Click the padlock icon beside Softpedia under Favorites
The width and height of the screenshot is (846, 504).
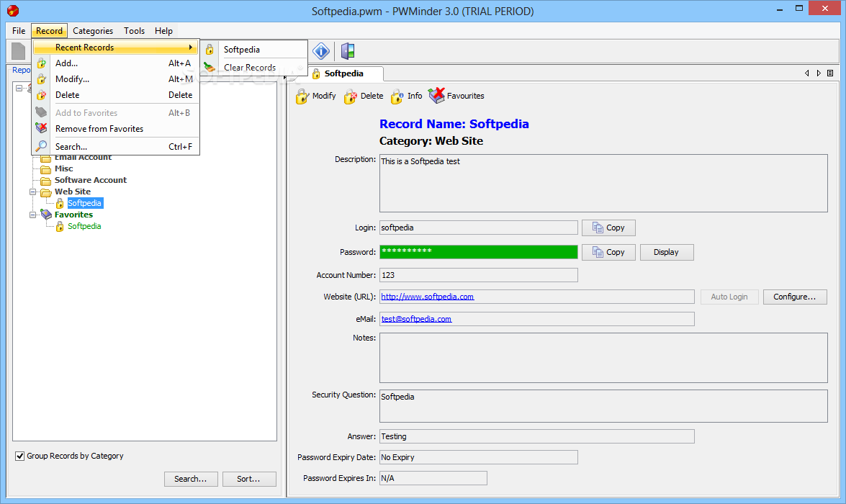pyautogui.click(x=60, y=227)
